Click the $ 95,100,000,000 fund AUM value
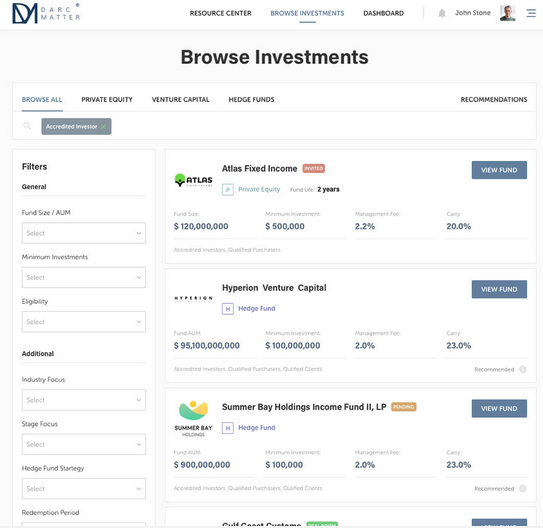The height and width of the screenshot is (528, 543). (x=207, y=346)
